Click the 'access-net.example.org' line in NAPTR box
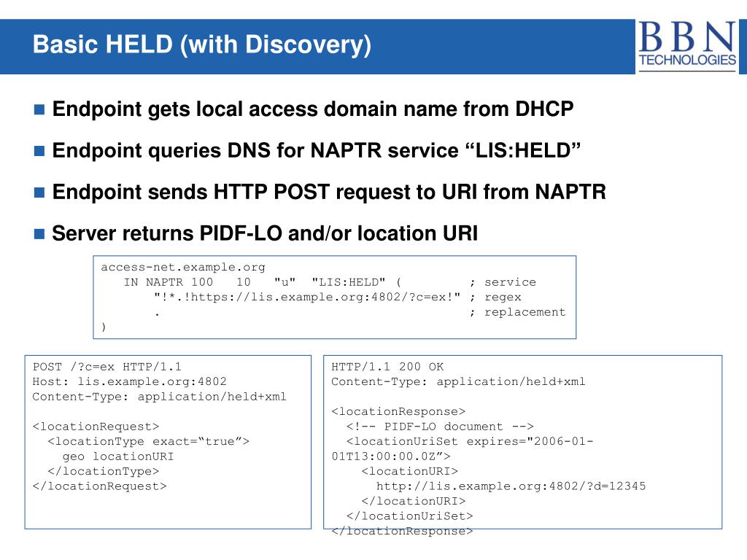 183,267
